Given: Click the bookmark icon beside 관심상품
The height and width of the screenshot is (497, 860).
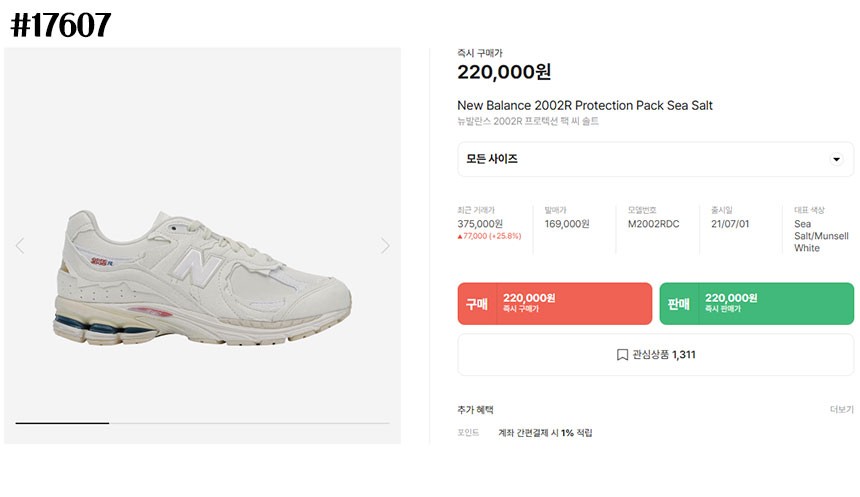Looking at the screenshot, I should tap(622, 355).
